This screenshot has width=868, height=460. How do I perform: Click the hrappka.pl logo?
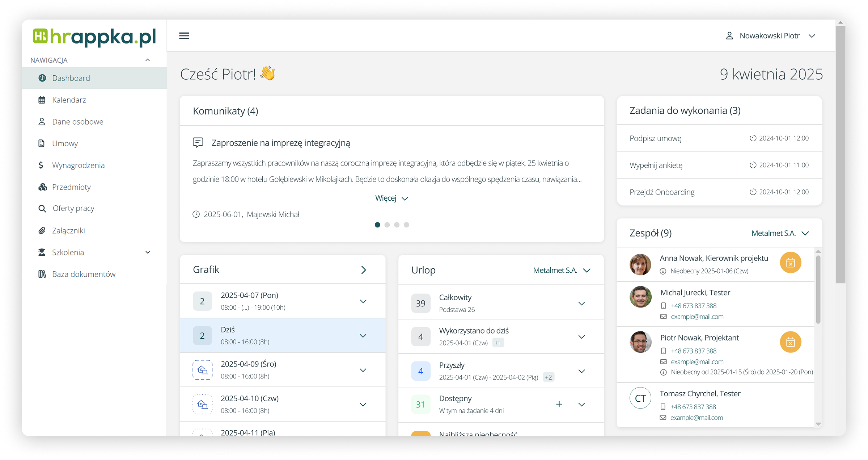94,37
